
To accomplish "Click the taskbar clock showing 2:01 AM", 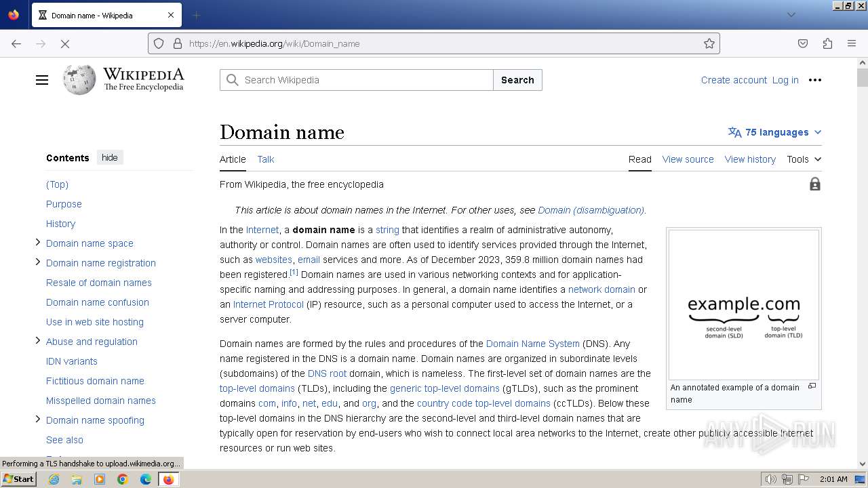I will 833,479.
